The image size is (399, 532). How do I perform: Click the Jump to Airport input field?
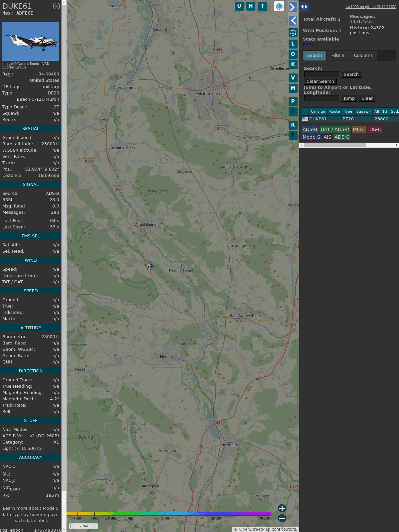click(x=322, y=98)
